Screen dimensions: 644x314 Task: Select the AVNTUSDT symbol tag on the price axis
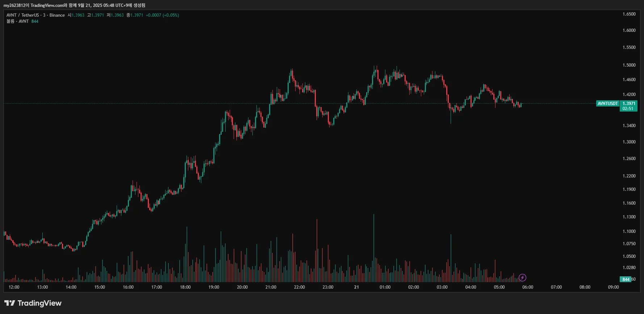click(x=608, y=104)
